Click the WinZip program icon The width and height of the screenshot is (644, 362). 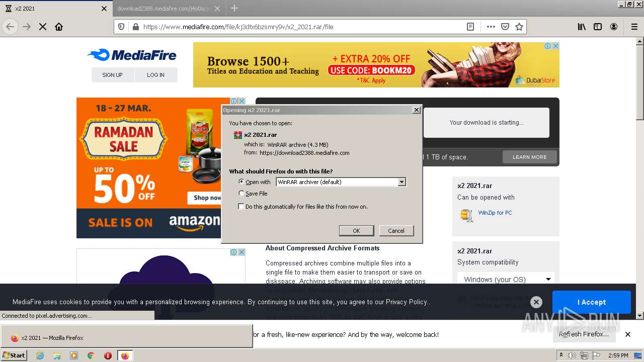[466, 215]
